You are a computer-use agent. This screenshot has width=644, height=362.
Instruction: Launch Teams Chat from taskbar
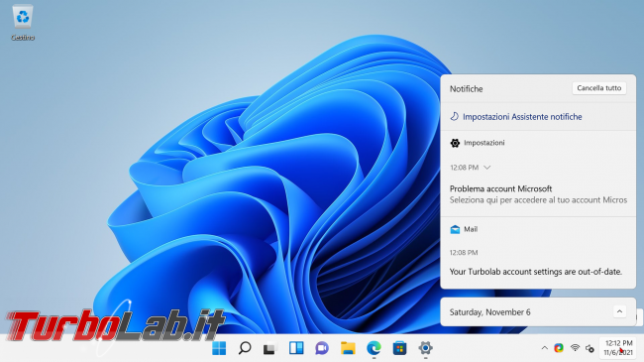pos(322,348)
